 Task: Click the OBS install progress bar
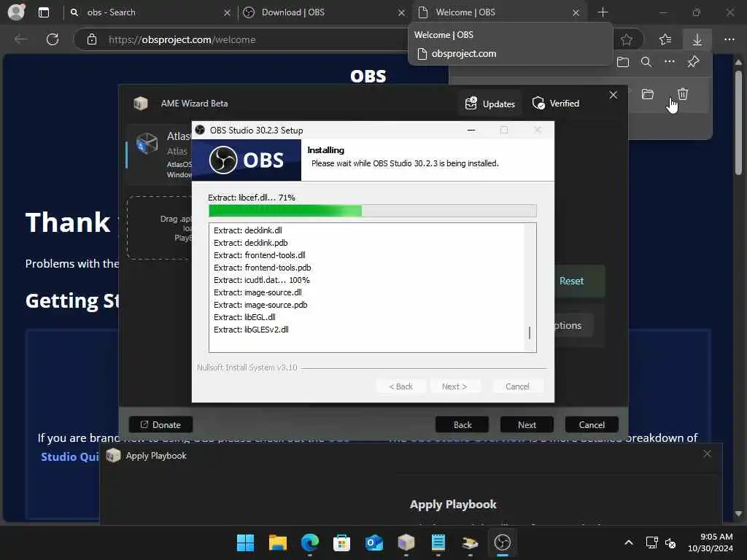[373, 211]
